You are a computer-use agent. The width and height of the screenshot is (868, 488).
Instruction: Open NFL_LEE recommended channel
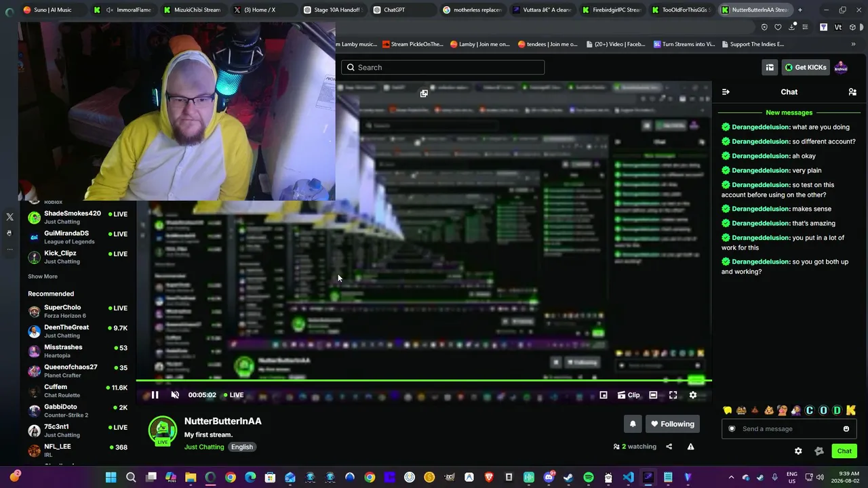(77, 450)
